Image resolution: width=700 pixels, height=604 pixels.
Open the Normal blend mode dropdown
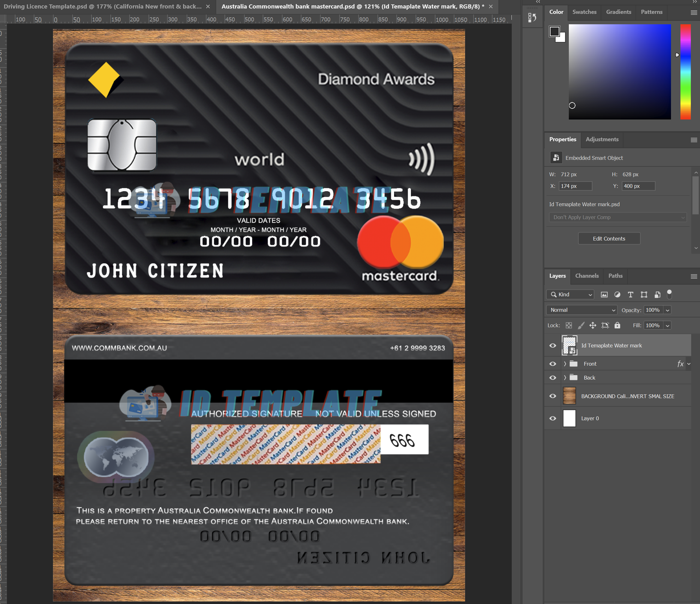[x=582, y=310]
